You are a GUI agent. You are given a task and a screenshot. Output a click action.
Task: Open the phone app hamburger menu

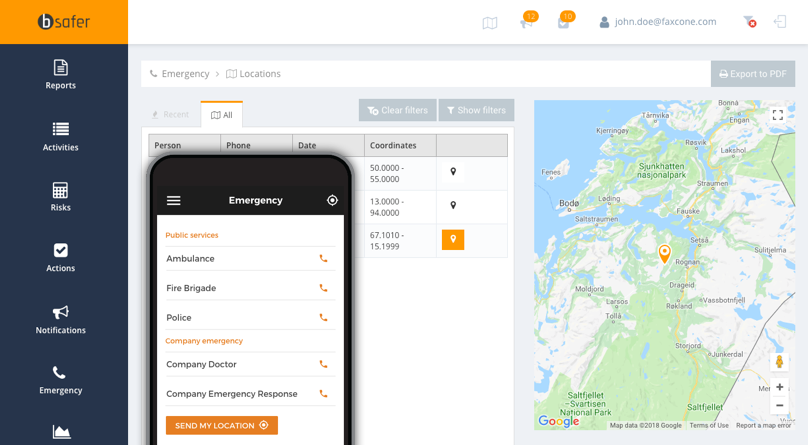(x=174, y=201)
